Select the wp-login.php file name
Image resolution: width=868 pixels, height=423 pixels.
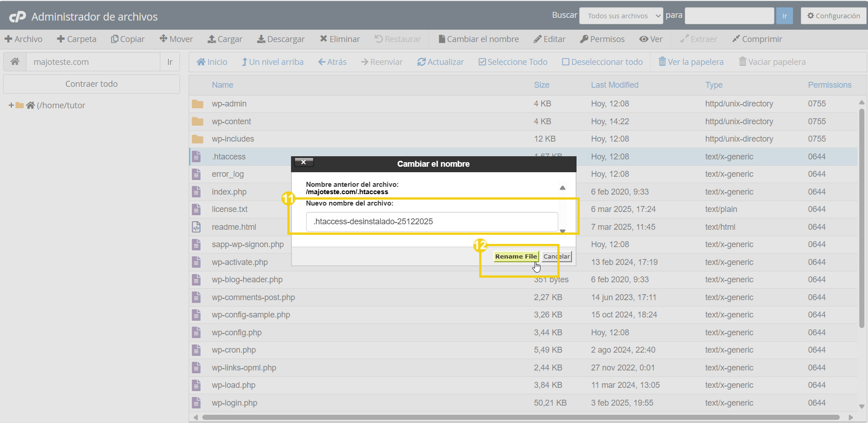pos(234,403)
